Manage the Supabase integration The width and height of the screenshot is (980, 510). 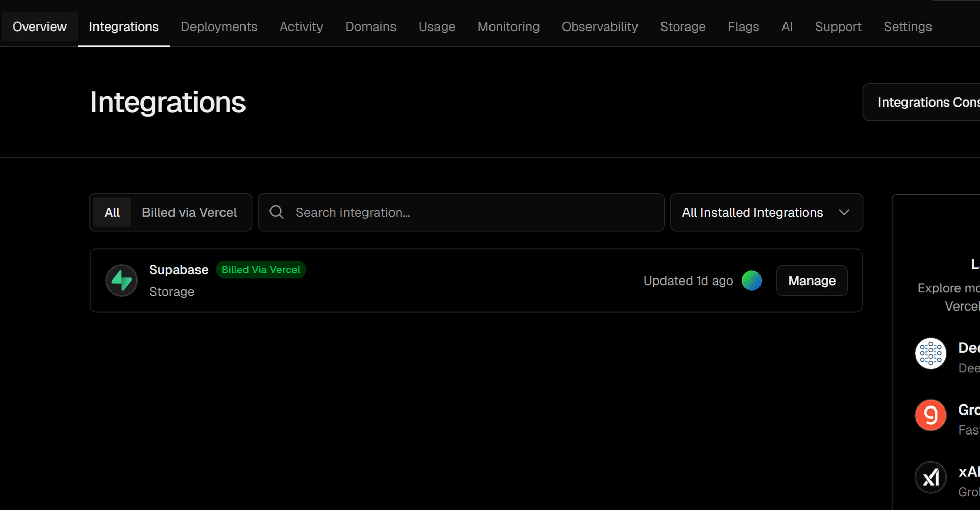coord(812,280)
